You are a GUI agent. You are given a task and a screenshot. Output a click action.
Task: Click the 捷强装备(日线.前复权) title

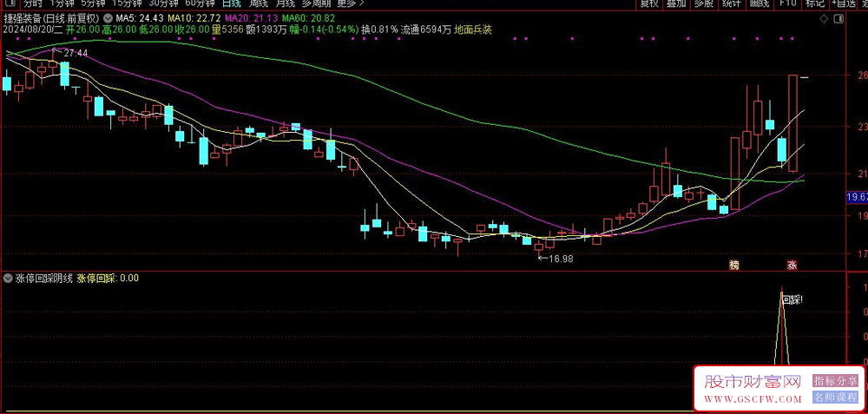point(51,17)
